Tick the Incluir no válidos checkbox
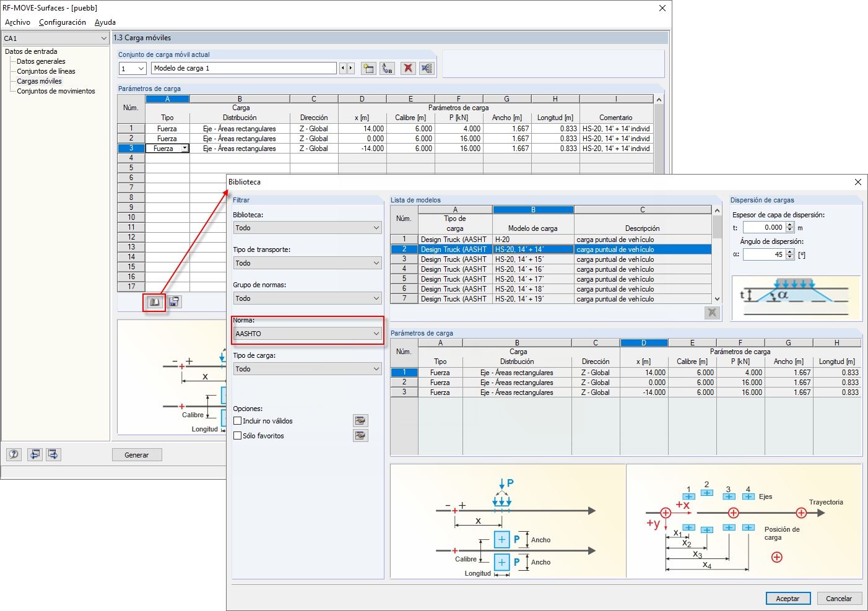Image resolution: width=868 pixels, height=611 pixels. 238,421
